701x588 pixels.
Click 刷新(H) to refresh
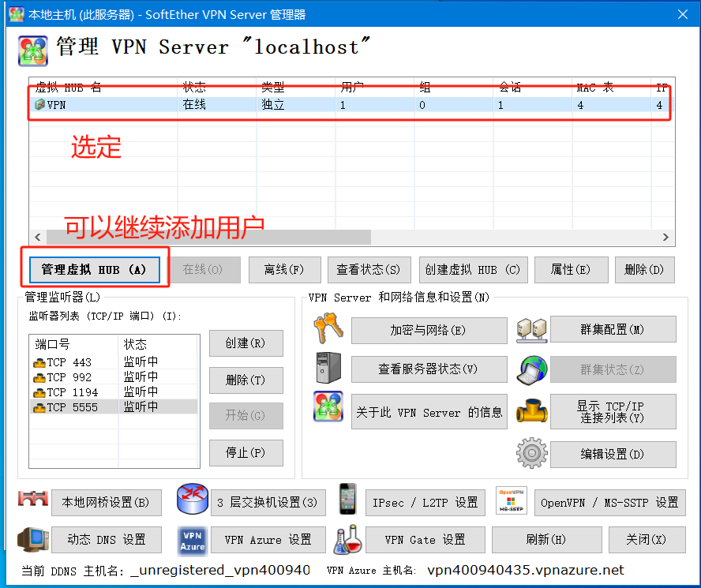547,540
